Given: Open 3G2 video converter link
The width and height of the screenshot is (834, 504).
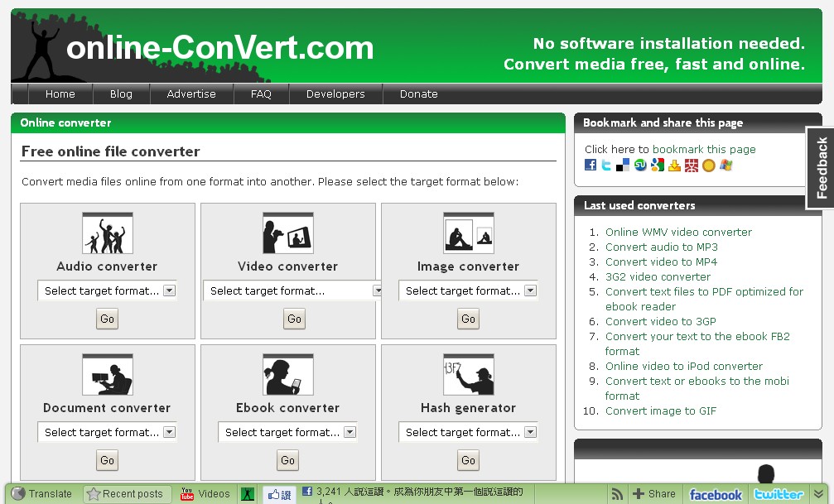Looking at the screenshot, I should (658, 277).
